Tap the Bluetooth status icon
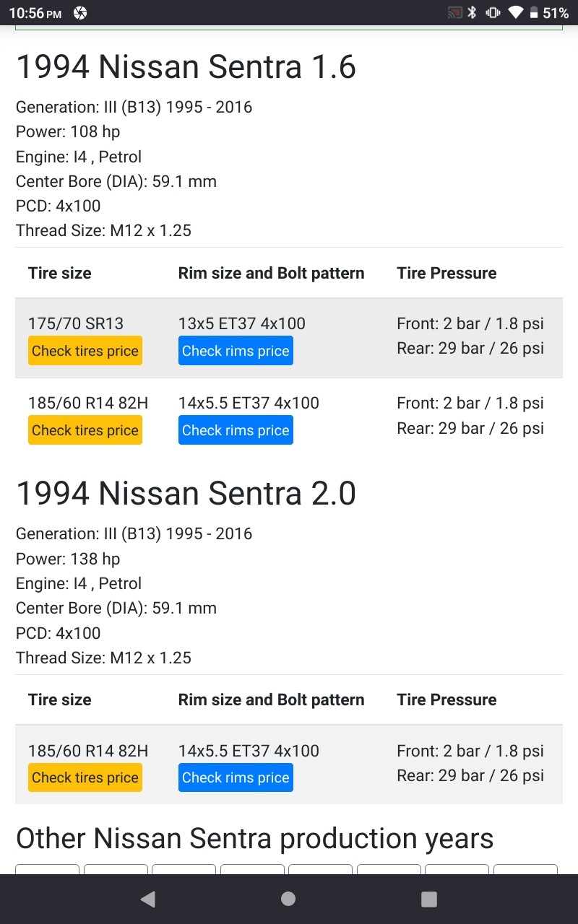This screenshot has height=924, width=578. click(x=473, y=13)
